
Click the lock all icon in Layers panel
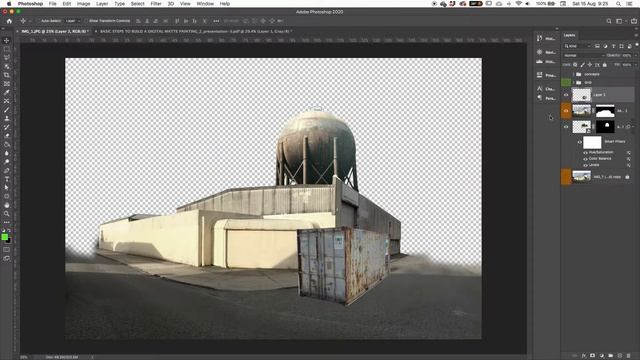tap(605, 64)
